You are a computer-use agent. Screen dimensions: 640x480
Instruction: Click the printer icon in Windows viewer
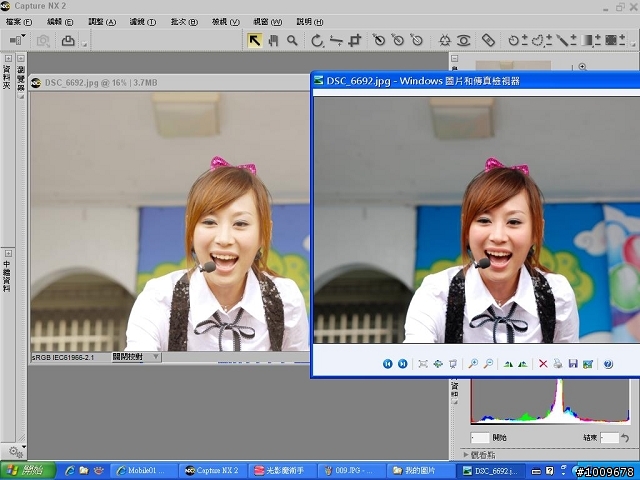(558, 364)
